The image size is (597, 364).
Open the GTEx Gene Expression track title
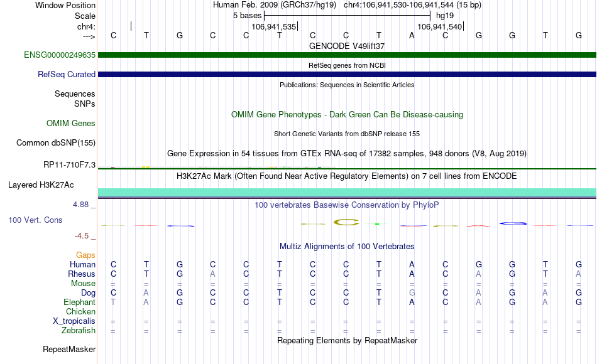coord(347,153)
